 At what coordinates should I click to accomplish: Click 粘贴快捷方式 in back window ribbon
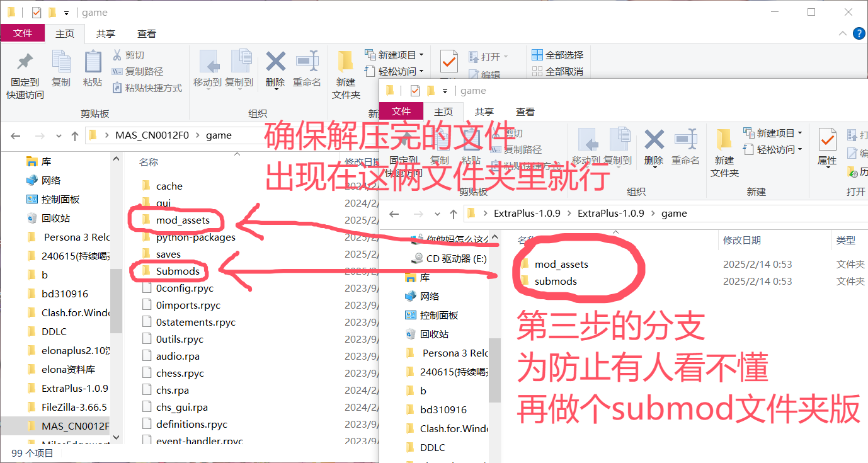pos(147,88)
